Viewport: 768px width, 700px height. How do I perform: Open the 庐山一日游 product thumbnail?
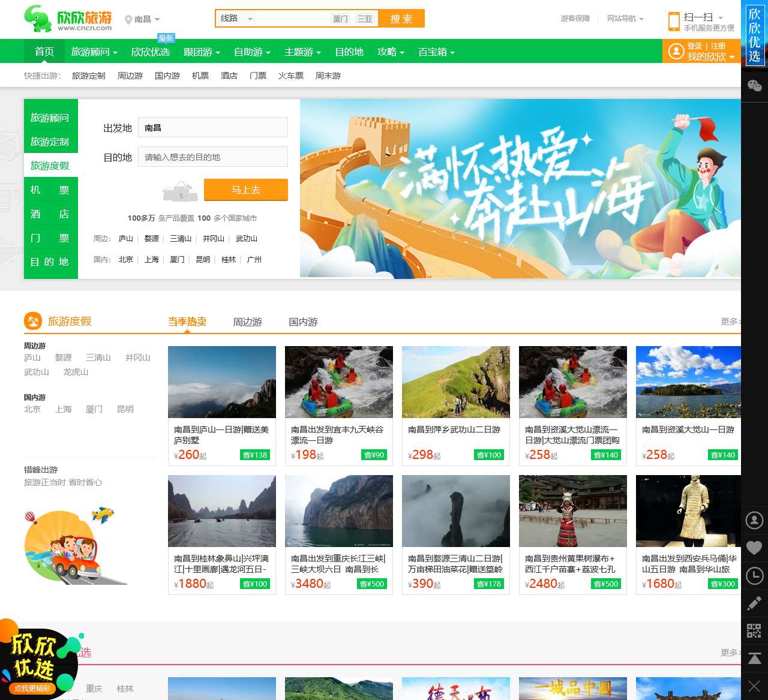click(222, 382)
